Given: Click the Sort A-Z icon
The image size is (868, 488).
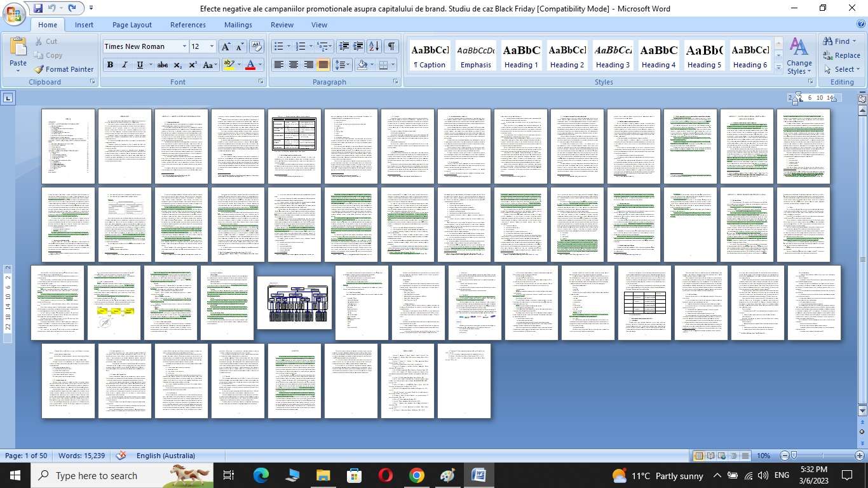Looking at the screenshot, I should pyautogui.click(x=374, y=46).
